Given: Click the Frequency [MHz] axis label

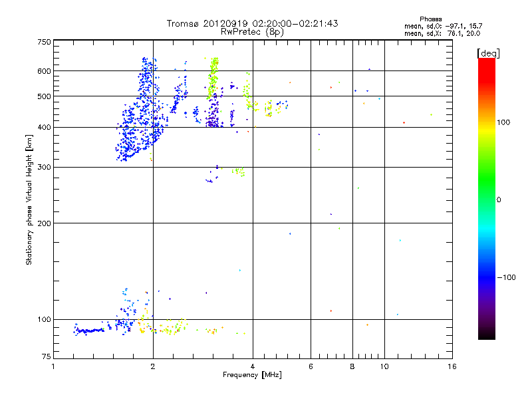Looking at the screenshot, I should pyautogui.click(x=252, y=375).
